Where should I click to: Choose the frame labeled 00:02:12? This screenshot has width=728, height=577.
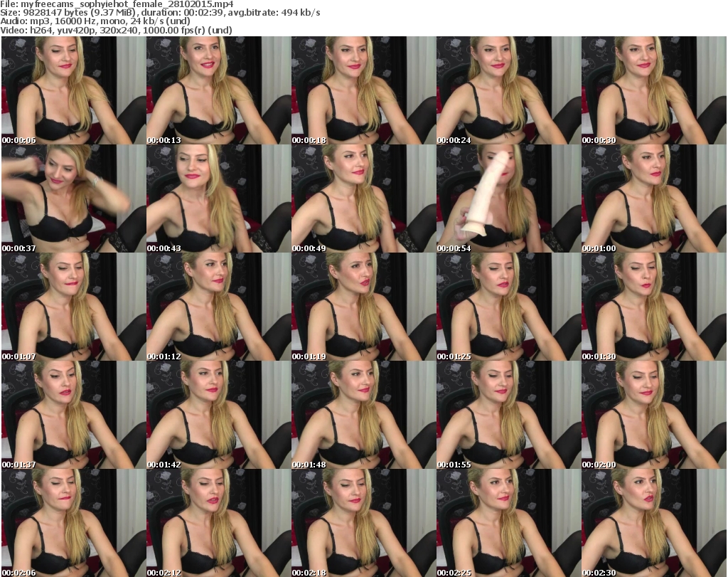click(x=219, y=523)
